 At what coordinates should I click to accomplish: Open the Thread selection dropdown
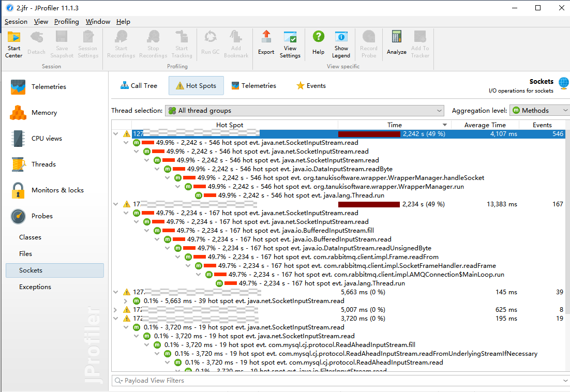pos(304,111)
